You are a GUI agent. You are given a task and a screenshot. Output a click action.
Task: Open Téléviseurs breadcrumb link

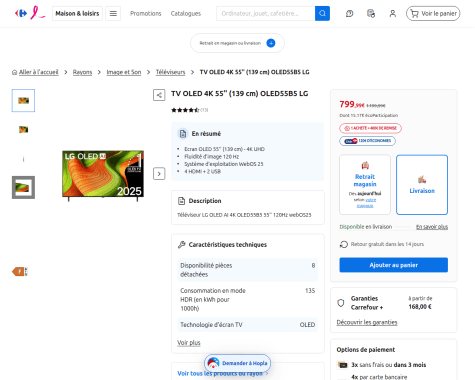[170, 72]
